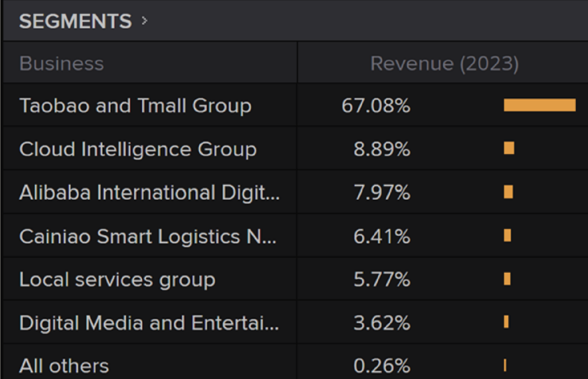Click the 0.26% All others value

coord(382,366)
